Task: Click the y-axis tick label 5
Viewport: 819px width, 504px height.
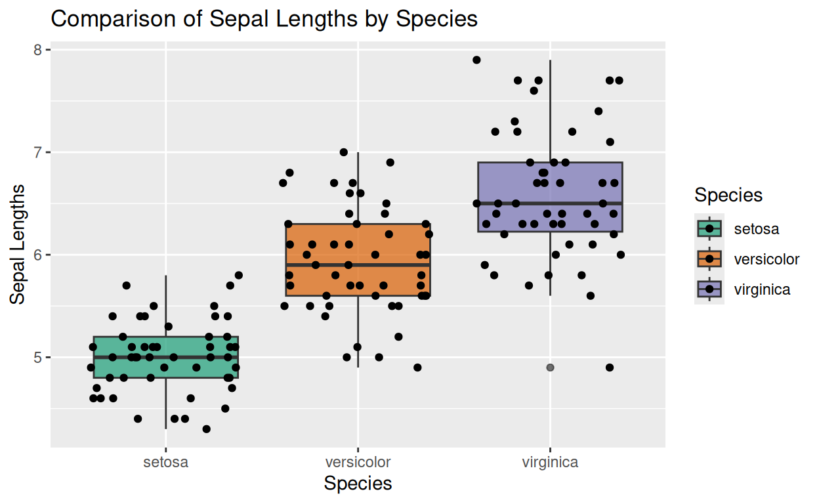Action: pyautogui.click(x=39, y=358)
